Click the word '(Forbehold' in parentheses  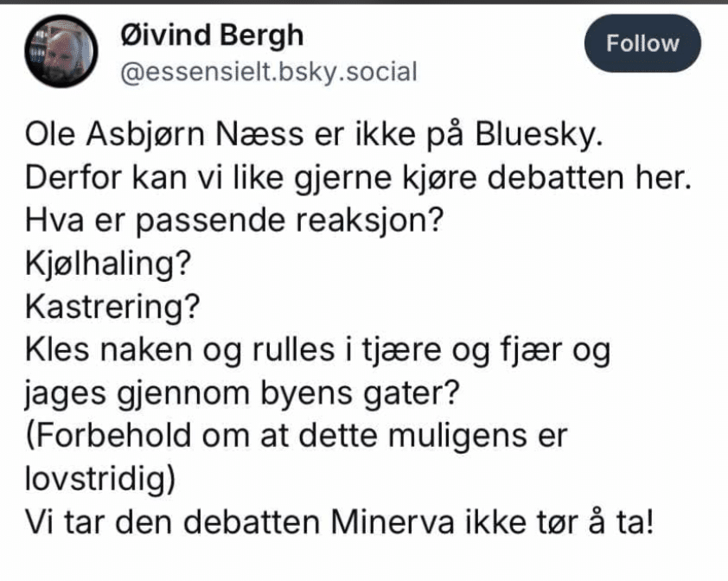108,436
